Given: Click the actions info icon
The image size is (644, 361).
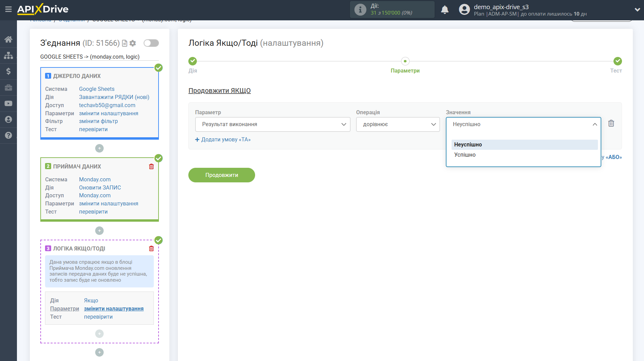Looking at the screenshot, I should tap(360, 9).
